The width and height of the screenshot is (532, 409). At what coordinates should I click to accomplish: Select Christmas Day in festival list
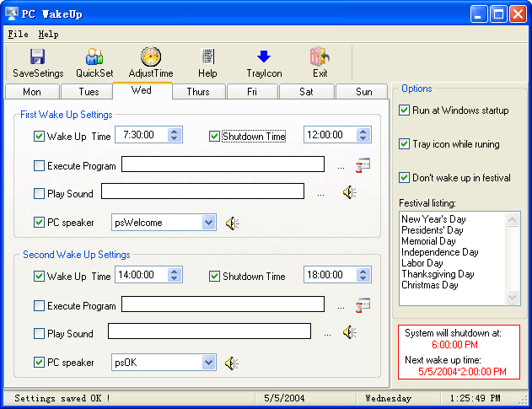click(x=429, y=285)
